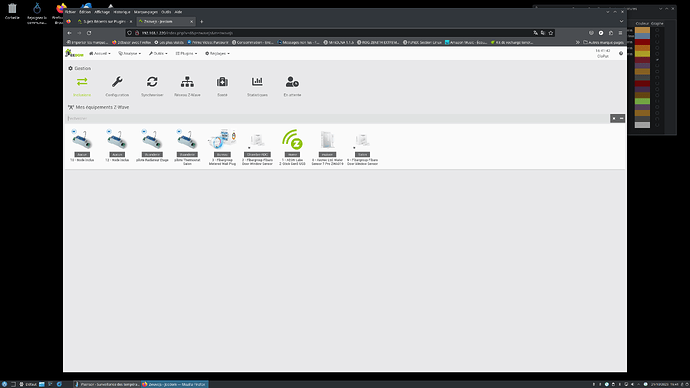Screen dimensions: 690x388
Task: Open the Affichage menu
Action: [x=102, y=12]
